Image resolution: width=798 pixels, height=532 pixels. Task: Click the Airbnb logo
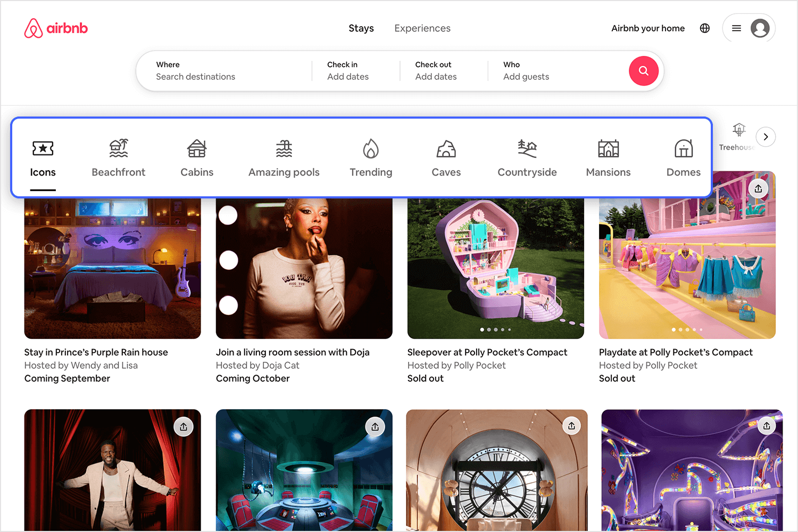coord(56,28)
